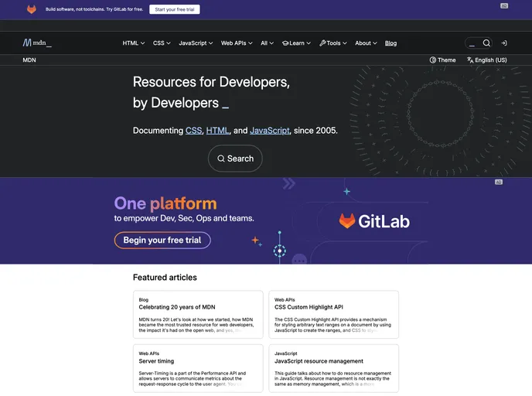Expand the HTML navigation menu
This screenshot has width=532, height=396.
pyautogui.click(x=133, y=43)
